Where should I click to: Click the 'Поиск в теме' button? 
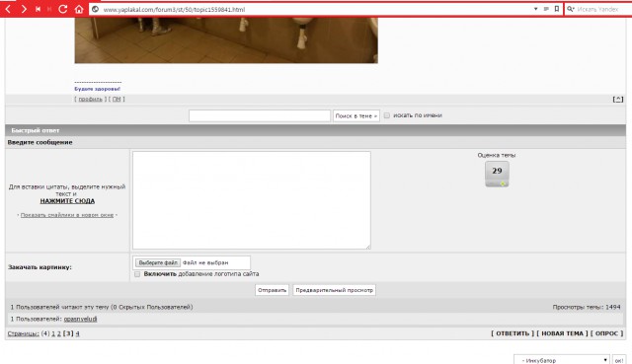click(x=356, y=116)
